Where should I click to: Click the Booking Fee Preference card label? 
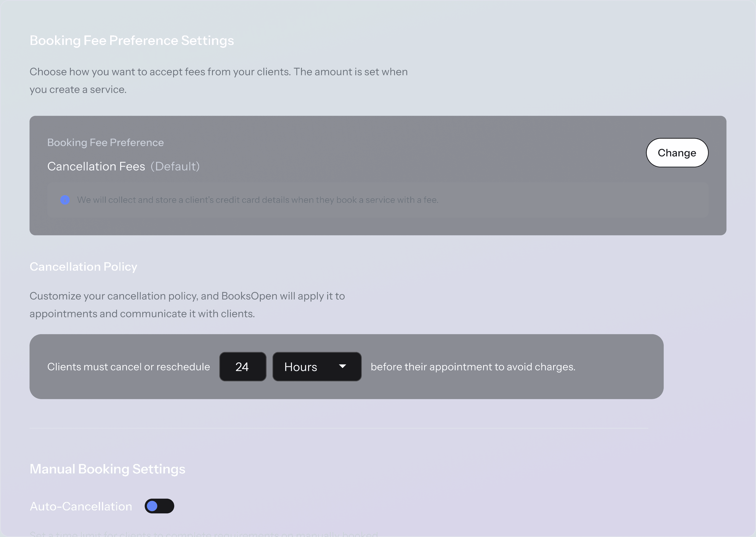[x=106, y=143]
